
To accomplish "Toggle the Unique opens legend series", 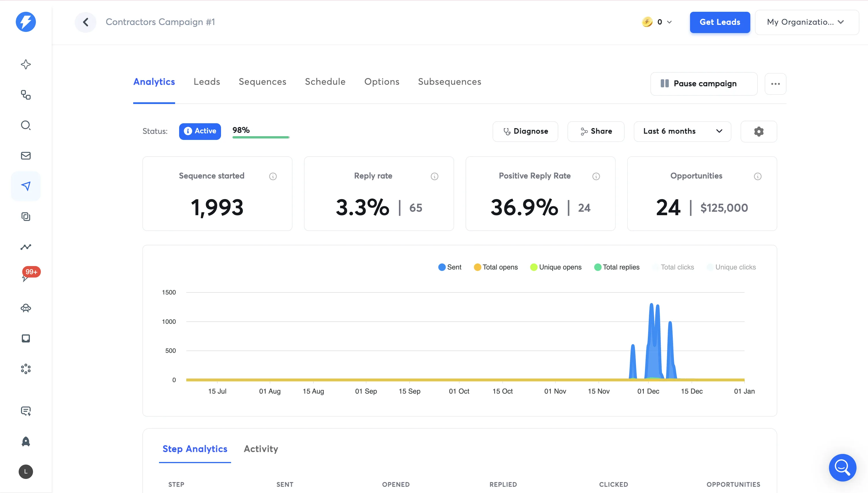I will point(556,267).
